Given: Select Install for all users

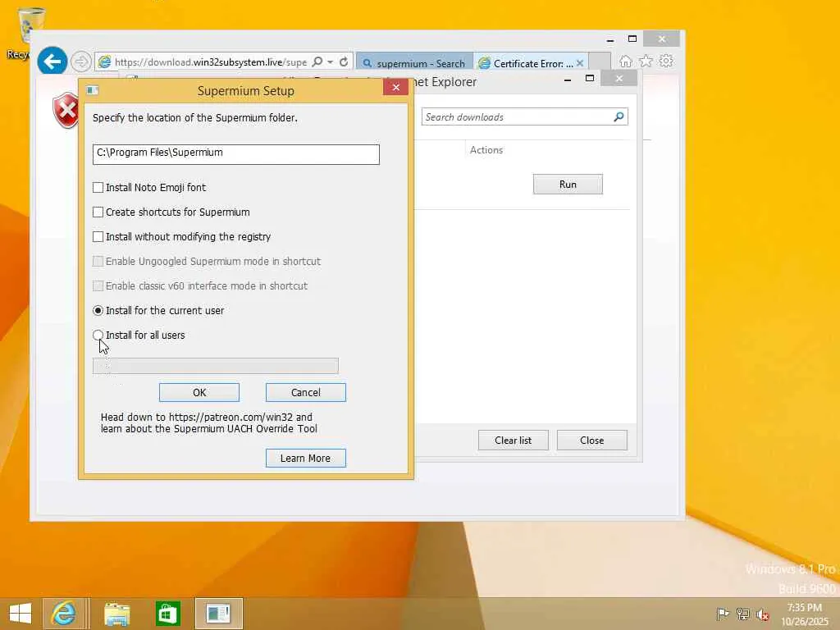Looking at the screenshot, I should pyautogui.click(x=98, y=336).
